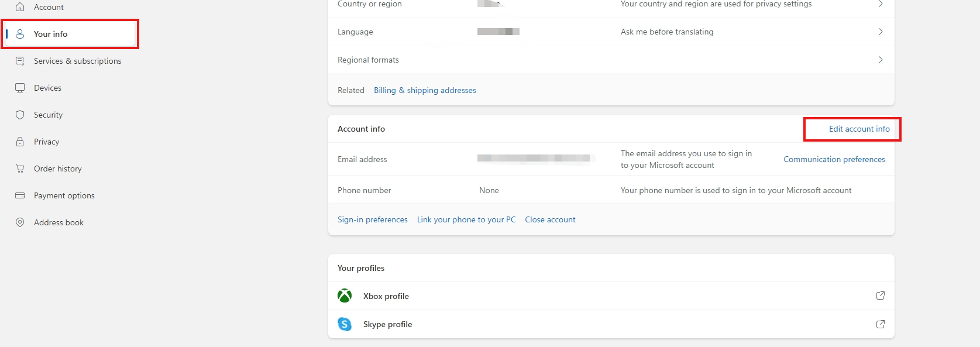Open Services & subscriptions menu item
The image size is (980, 347).
coord(77,61)
